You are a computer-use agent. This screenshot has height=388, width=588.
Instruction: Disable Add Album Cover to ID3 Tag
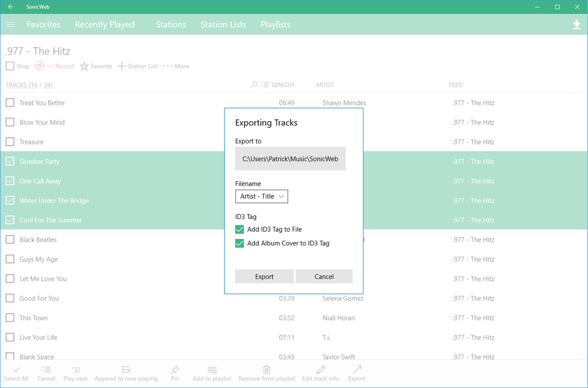pos(239,243)
